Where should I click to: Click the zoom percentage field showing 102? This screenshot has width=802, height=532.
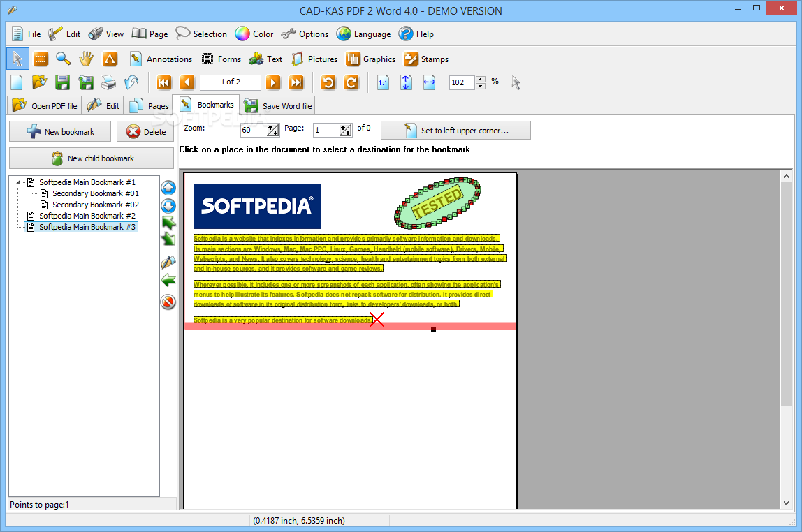pos(462,82)
